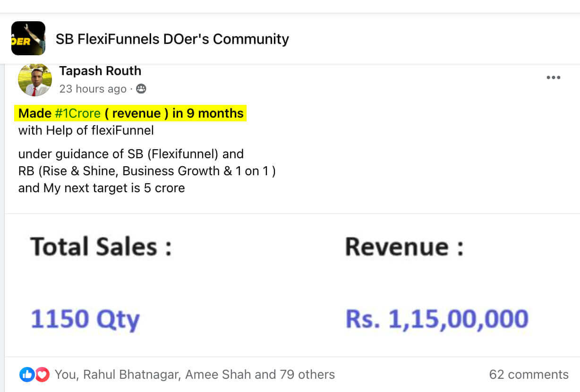Open the three-dot post options menu

pyautogui.click(x=553, y=78)
